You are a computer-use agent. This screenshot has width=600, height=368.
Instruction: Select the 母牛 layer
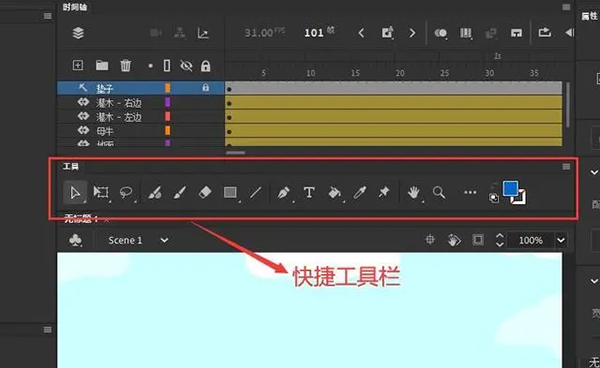point(140,131)
